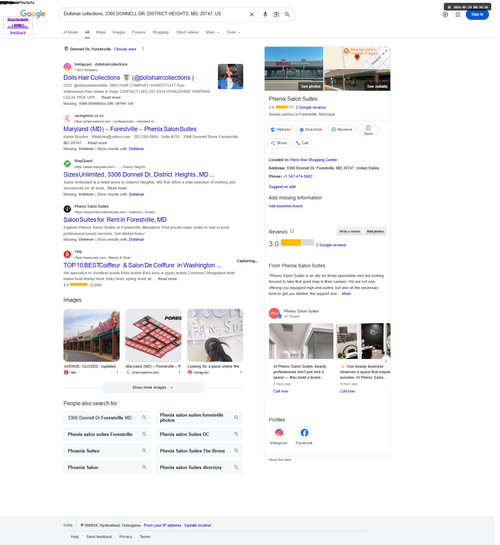Viewport: 500px width, 545px height.
Task: Open TOP 10 BEST Coiffeur Yelp result
Action: coord(142,265)
